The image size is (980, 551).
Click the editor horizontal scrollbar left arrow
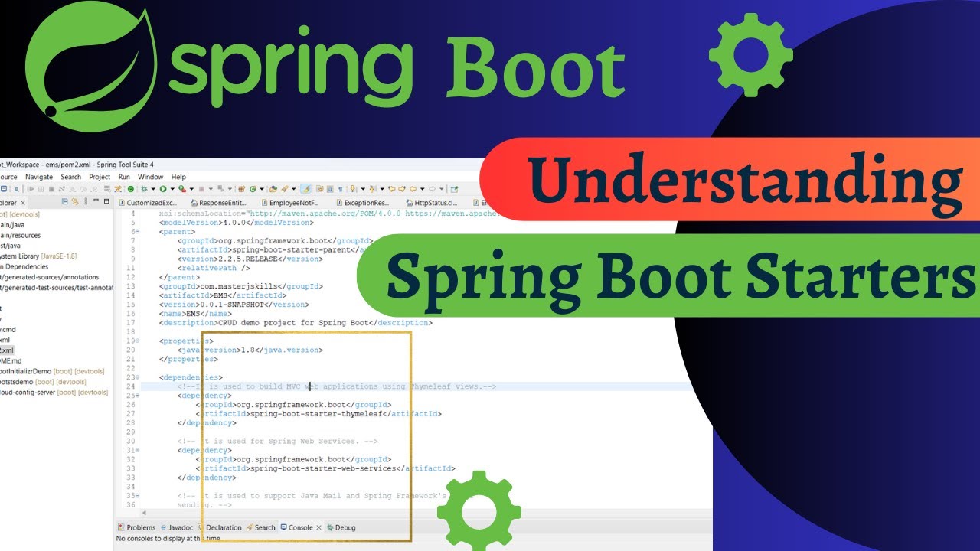coord(145,514)
